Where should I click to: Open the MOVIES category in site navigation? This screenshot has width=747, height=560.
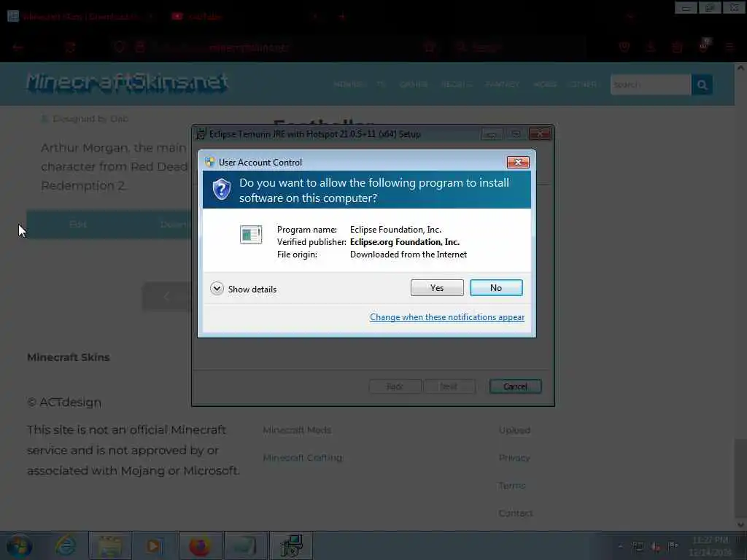coord(349,85)
